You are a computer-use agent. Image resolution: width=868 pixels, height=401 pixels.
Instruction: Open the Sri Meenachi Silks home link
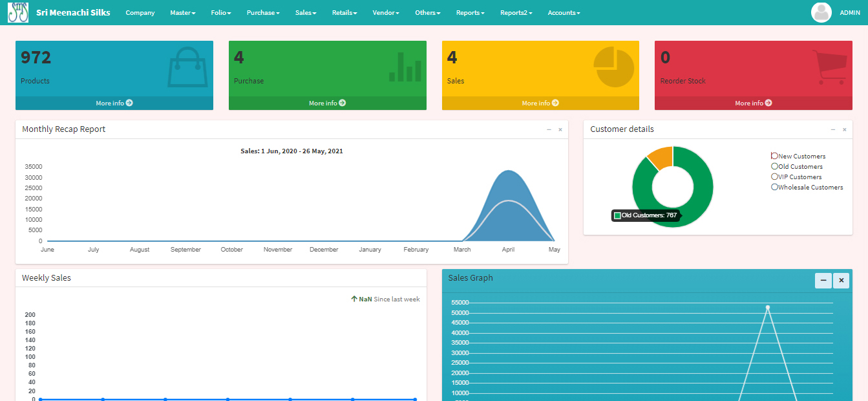click(x=73, y=13)
